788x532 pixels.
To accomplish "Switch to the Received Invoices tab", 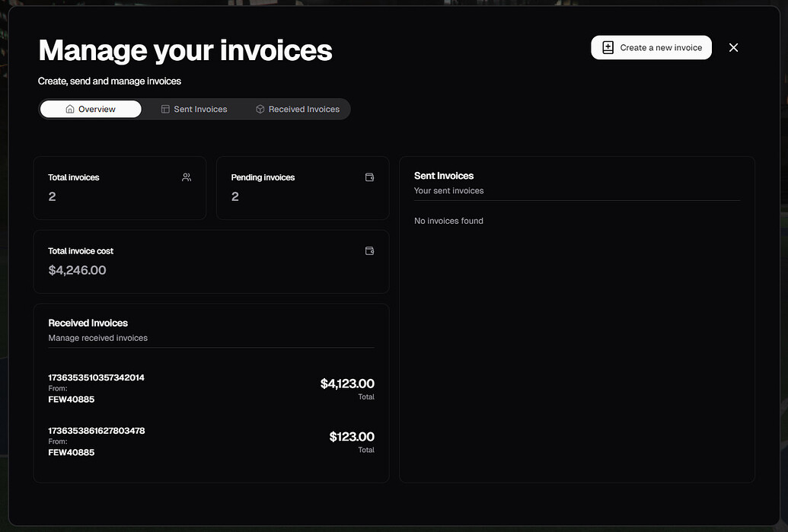I will pyautogui.click(x=298, y=108).
